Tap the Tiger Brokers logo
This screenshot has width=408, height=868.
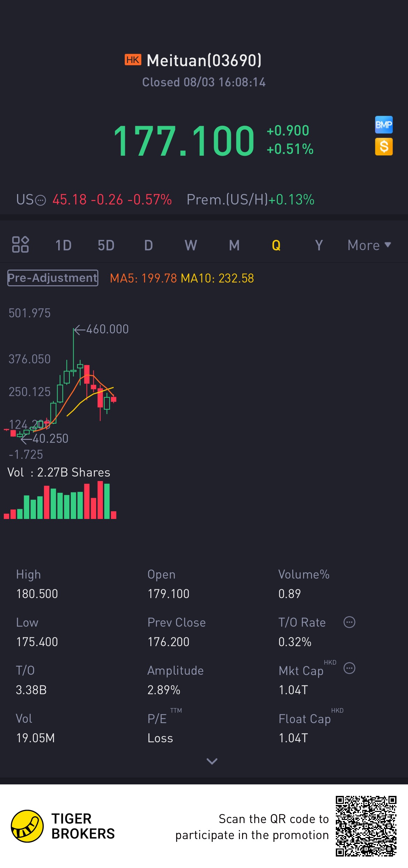point(27,826)
